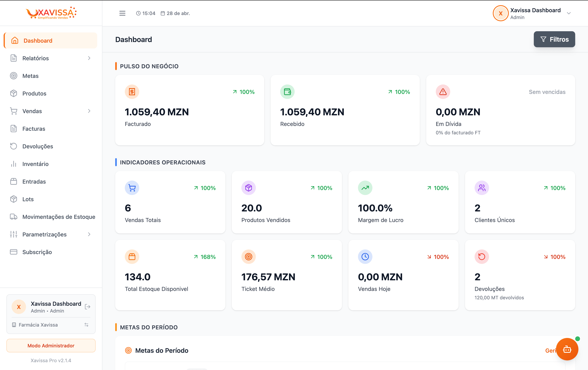Click the Facturado receipt icon

[132, 92]
